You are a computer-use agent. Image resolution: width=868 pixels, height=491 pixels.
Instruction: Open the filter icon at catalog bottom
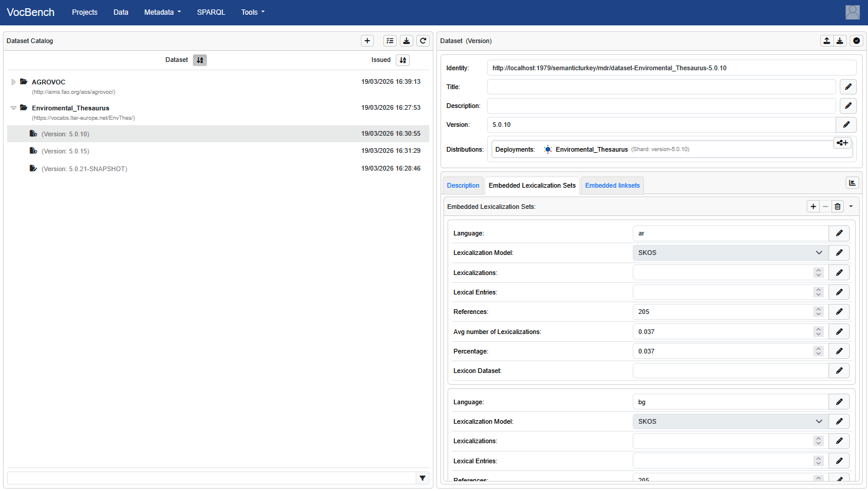(422, 478)
